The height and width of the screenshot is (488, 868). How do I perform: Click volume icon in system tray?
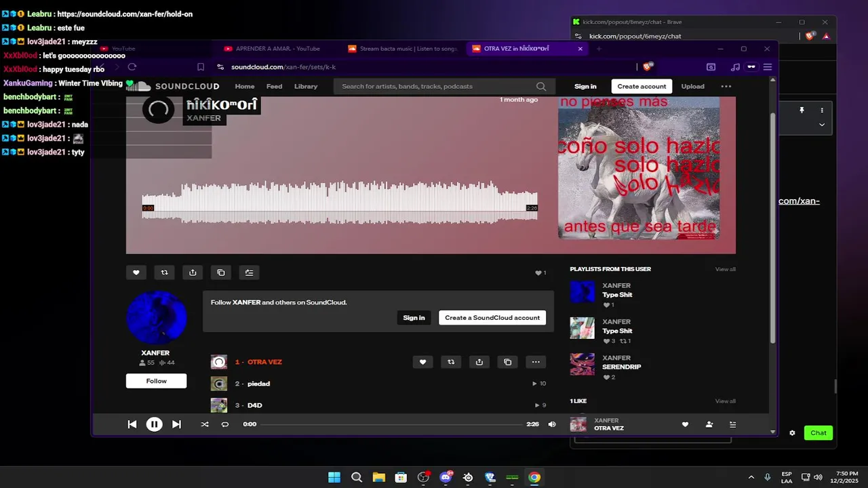click(818, 477)
